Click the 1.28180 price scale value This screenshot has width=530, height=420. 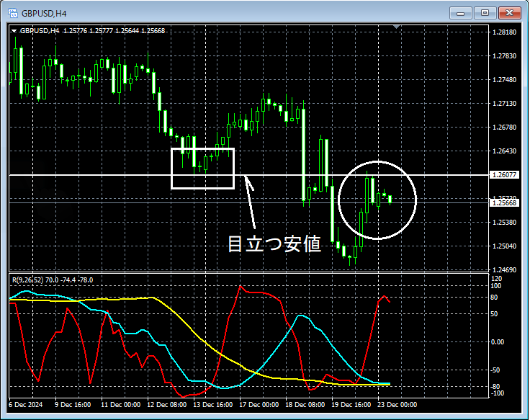coord(504,32)
